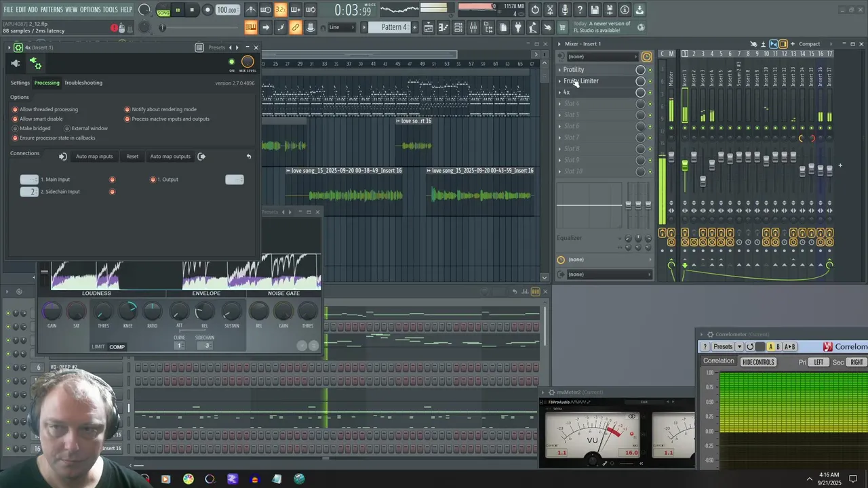868x488 pixels.
Task: Open the wrapper settings plug icon tab
Action: pos(35,64)
